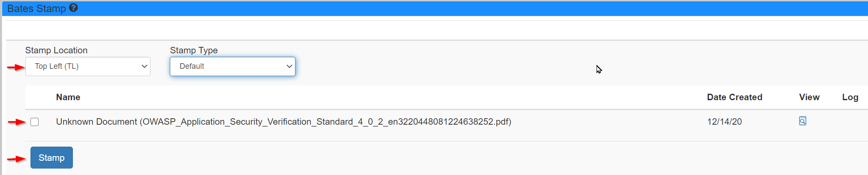Click the Bates Stamp panel title
This screenshot has width=868, height=175.
click(x=37, y=8)
